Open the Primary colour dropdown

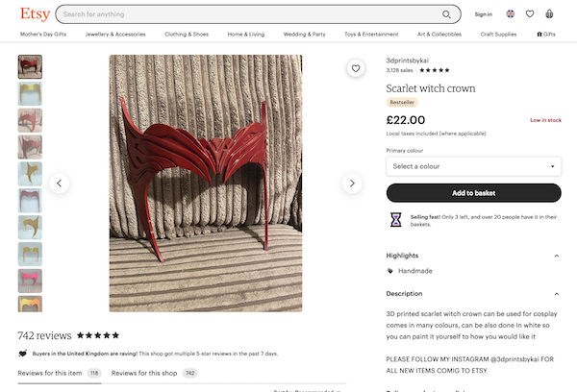click(x=473, y=166)
